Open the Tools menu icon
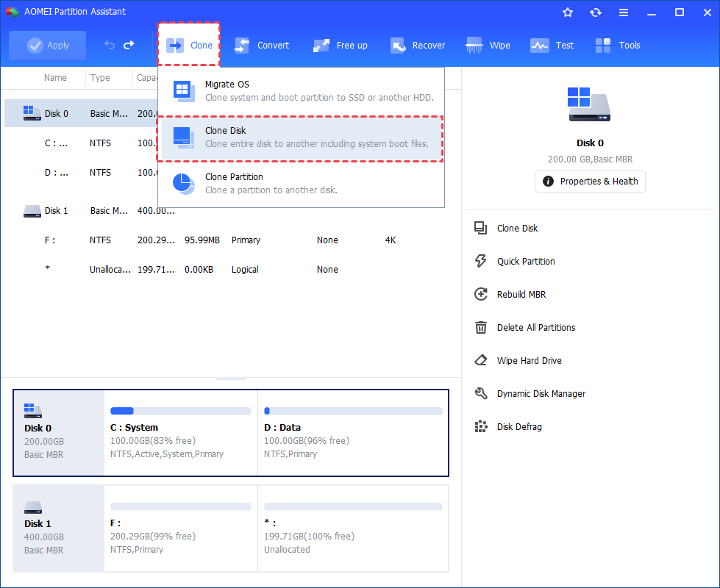The width and height of the screenshot is (720, 588). (x=617, y=45)
